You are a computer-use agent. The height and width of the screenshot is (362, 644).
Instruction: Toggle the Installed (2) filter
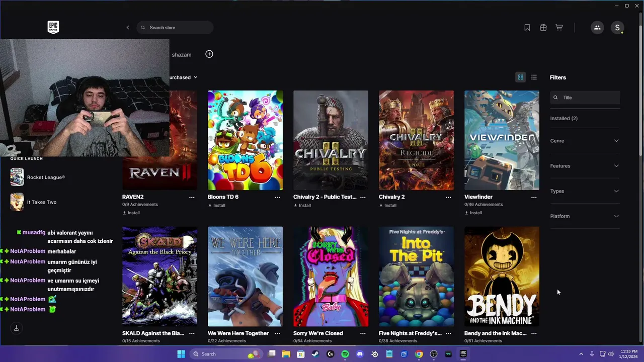(x=564, y=118)
